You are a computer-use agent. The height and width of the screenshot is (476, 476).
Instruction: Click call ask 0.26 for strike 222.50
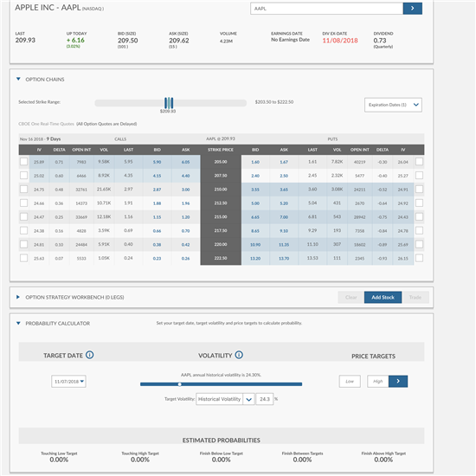185,259
